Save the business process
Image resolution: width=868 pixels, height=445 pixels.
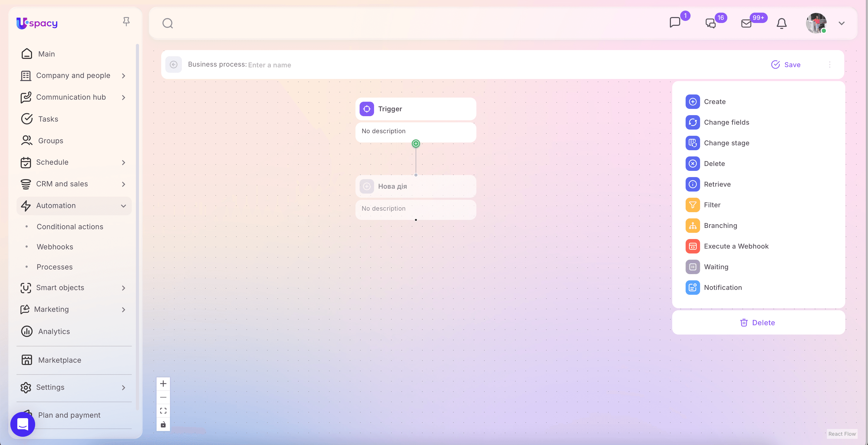coord(786,65)
